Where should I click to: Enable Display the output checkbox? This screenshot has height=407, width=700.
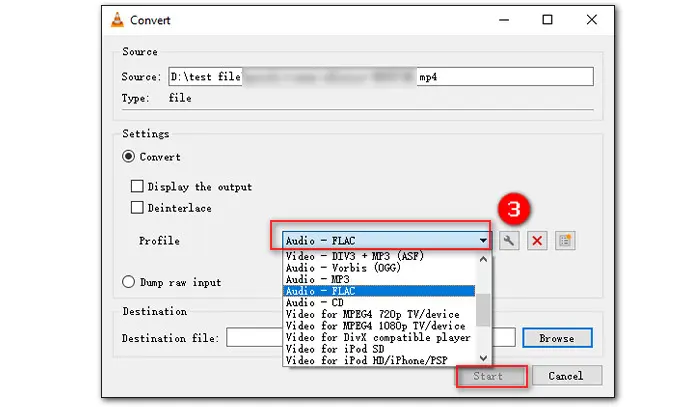click(x=137, y=186)
